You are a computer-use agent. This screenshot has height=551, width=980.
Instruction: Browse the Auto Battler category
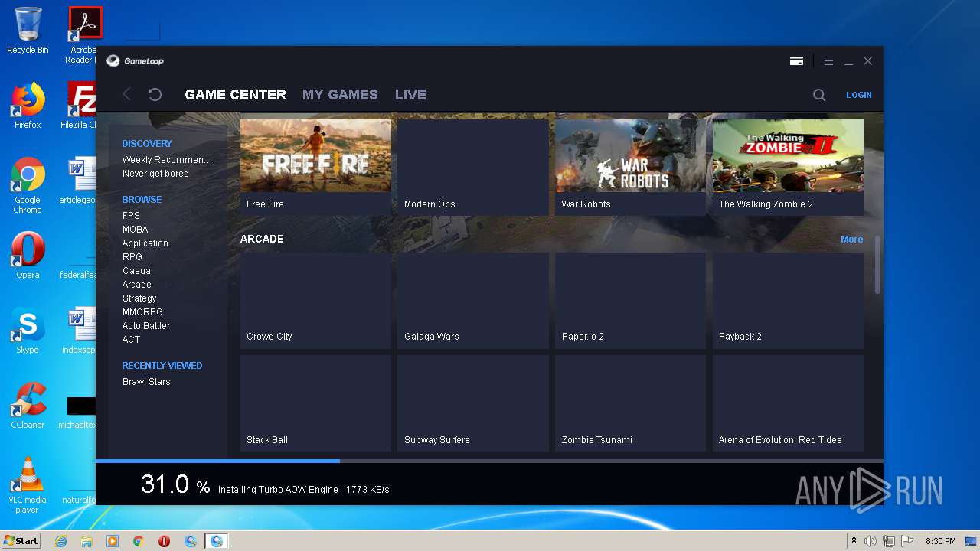tap(146, 326)
